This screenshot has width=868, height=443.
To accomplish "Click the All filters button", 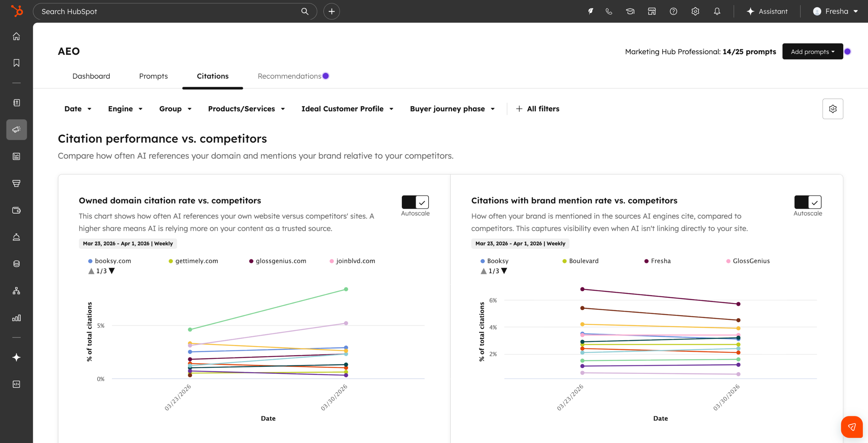I will (x=538, y=109).
